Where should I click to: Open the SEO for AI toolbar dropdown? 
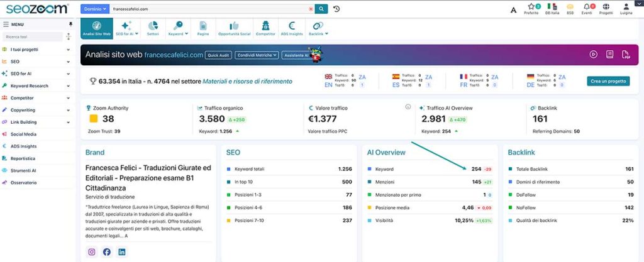point(127,28)
